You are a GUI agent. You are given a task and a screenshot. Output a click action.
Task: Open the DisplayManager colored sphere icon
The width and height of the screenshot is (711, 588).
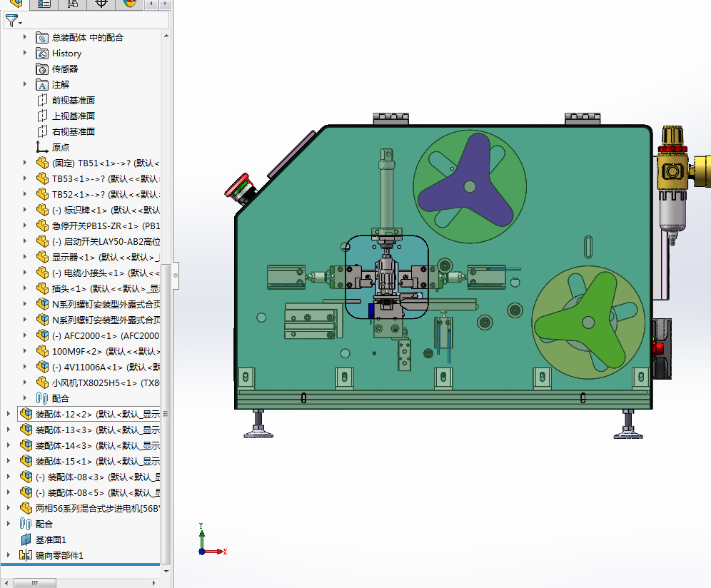pos(129,4)
